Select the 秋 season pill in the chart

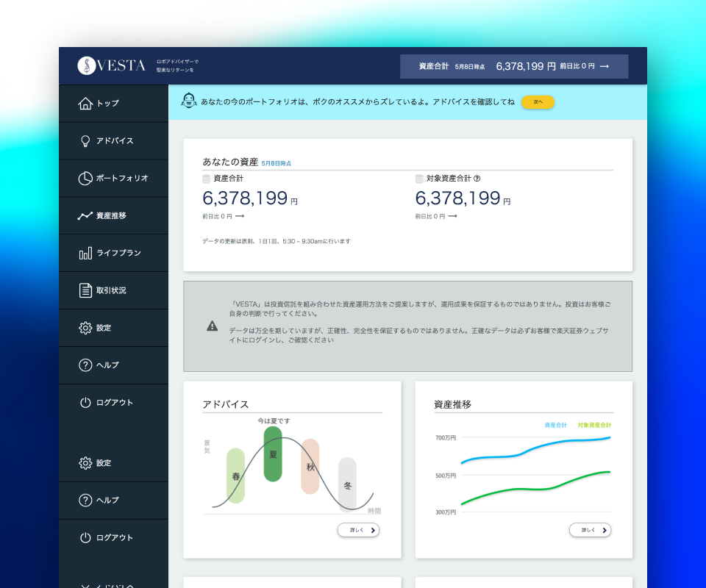tap(310, 467)
